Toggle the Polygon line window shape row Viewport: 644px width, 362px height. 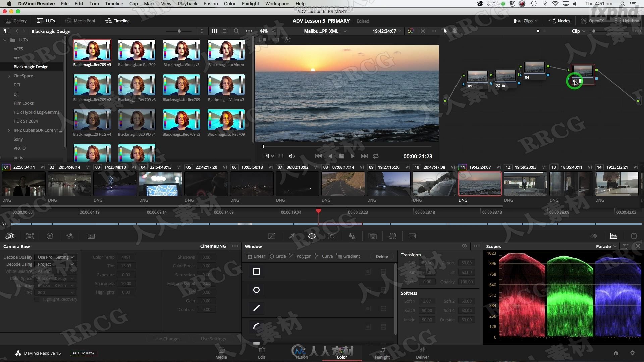pyautogui.click(x=256, y=308)
